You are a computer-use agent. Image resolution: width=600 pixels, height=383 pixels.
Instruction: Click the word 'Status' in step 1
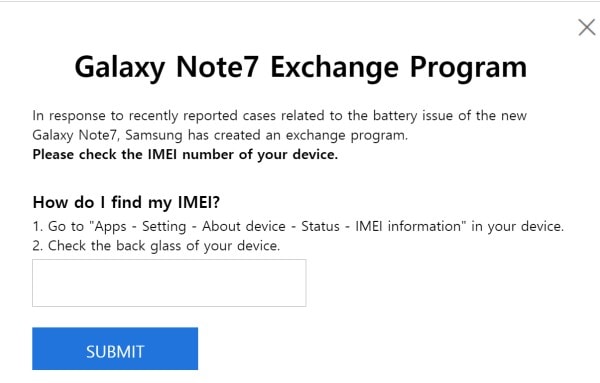(x=320, y=226)
